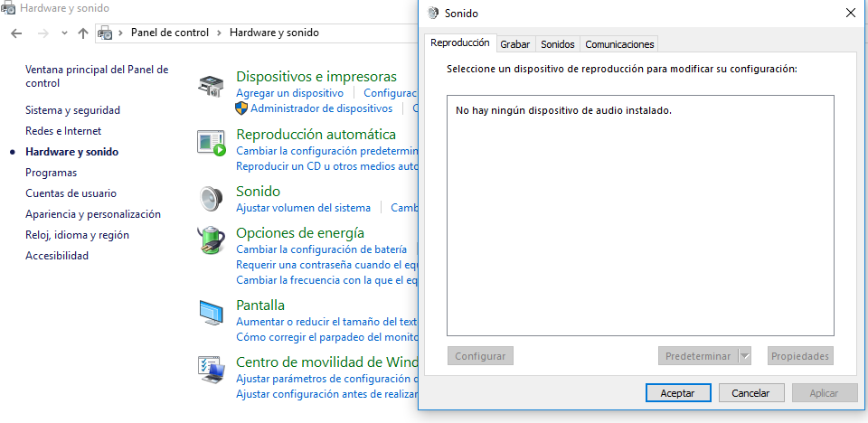This screenshot has height=423, width=868.
Task: Click Ajustar configuración antes de realizar link
Action: (326, 394)
